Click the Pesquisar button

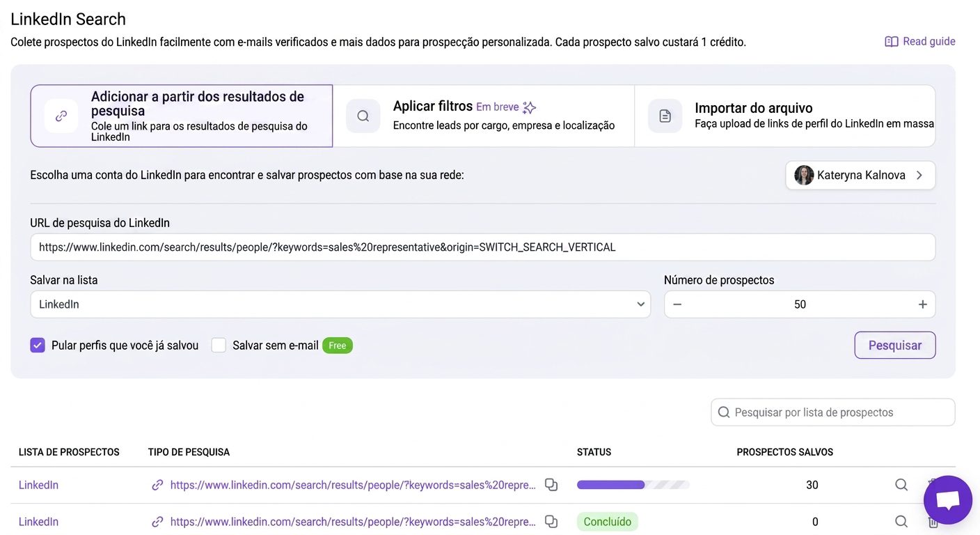point(895,345)
